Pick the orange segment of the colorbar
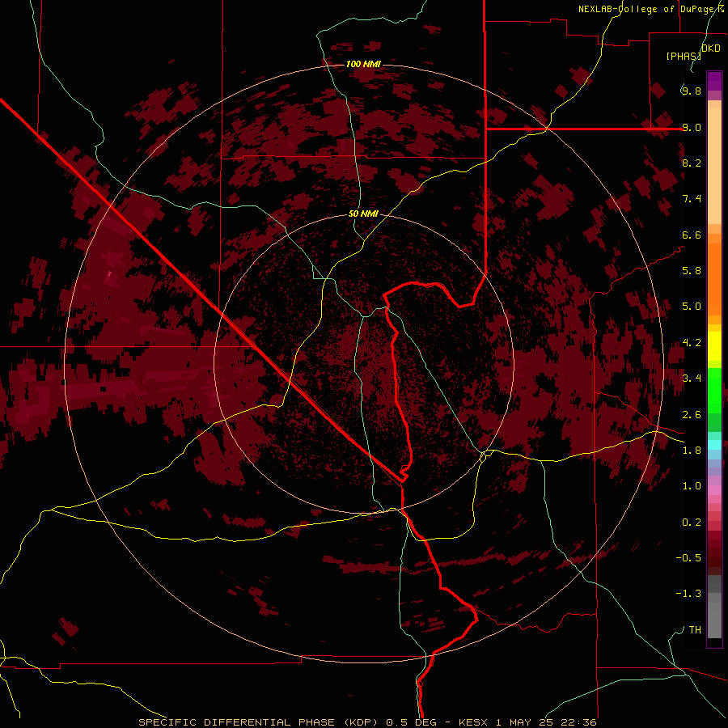This screenshot has height=728, width=728. pos(714,280)
